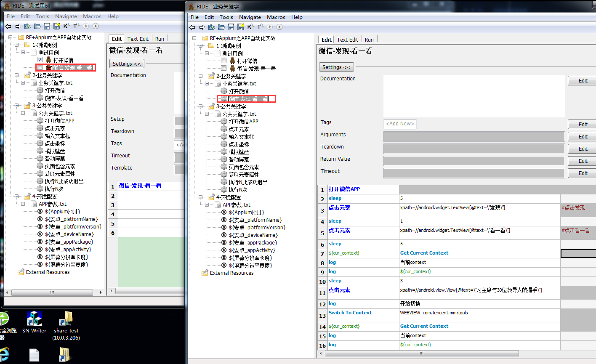This screenshot has height=364, width=596.
Task: Click Go Forward arrow in 测试用例 window toolbar
Action: pos(18,26)
